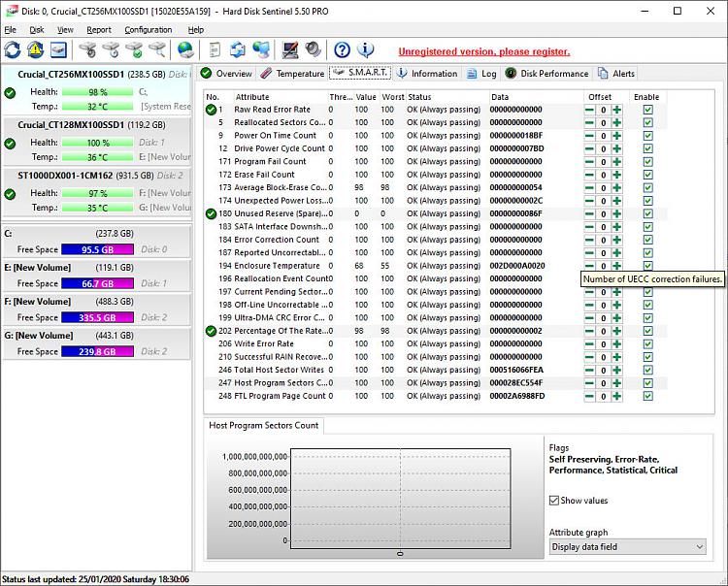Open the View menu
The height and width of the screenshot is (586, 728).
(x=65, y=30)
